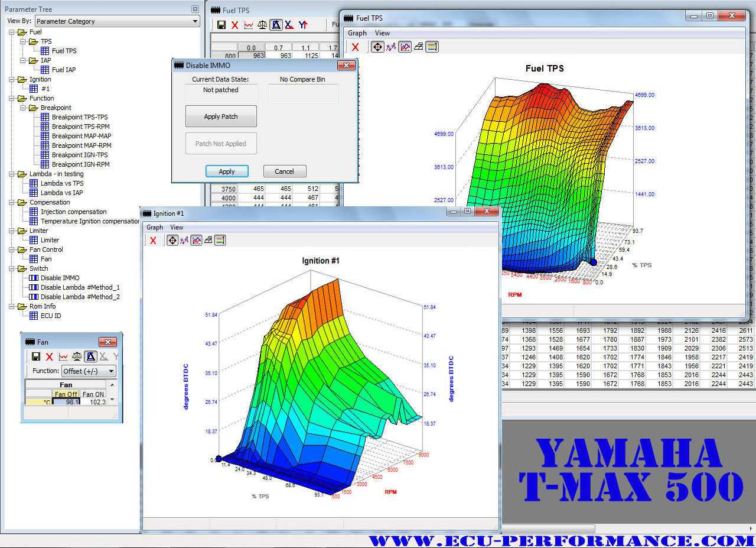This screenshot has width=756, height=548.
Task: Click Apply Patch in Disable IMMO dialog
Action: click(221, 116)
